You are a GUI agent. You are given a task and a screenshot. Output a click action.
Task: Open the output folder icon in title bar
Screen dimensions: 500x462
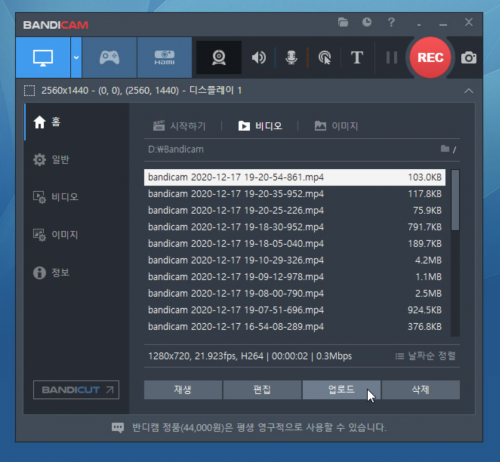point(343,22)
